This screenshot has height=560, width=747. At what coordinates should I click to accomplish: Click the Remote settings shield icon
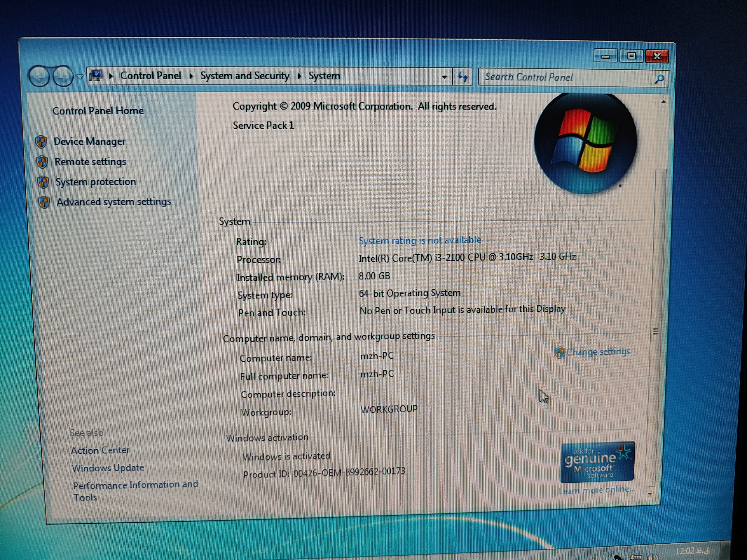pyautogui.click(x=42, y=162)
